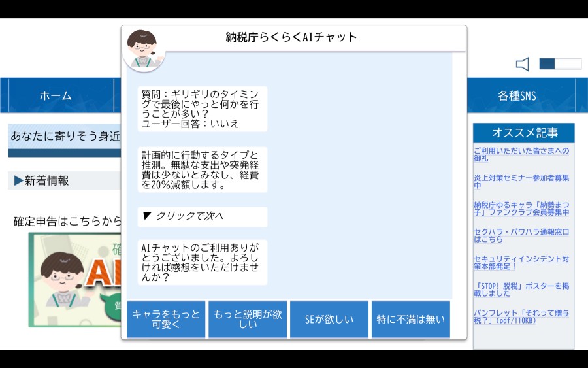This screenshot has height=368, width=588.
Task: Select 'キャラをもっと可愛く' feedback button
Action: (166, 320)
